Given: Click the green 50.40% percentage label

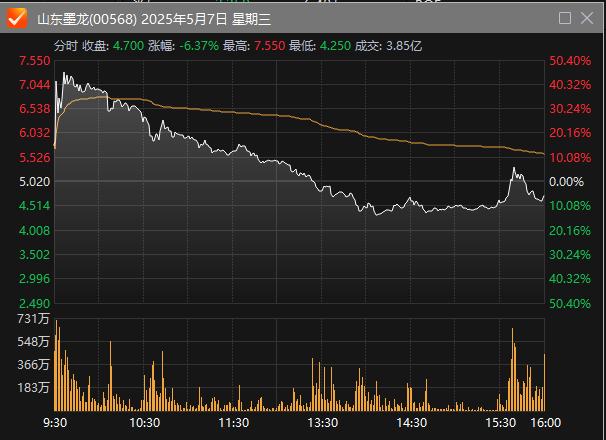Looking at the screenshot, I should click(570, 304).
